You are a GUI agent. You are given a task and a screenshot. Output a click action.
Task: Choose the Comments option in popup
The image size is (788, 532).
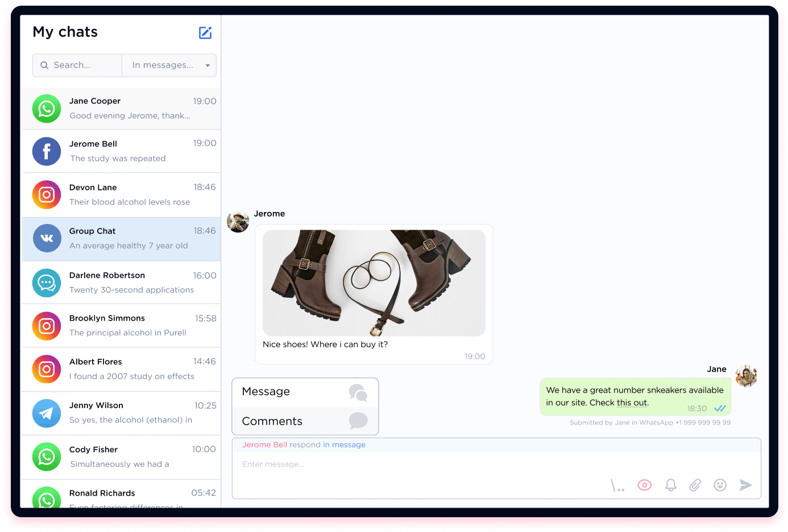(x=305, y=421)
